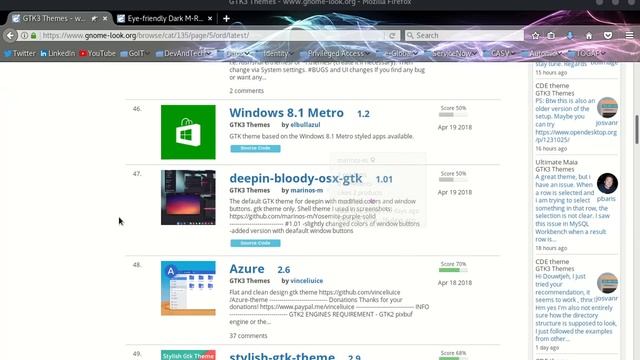
Task: Click version 1.2 next to Windows 8.1 Metro
Action: pyautogui.click(x=363, y=114)
